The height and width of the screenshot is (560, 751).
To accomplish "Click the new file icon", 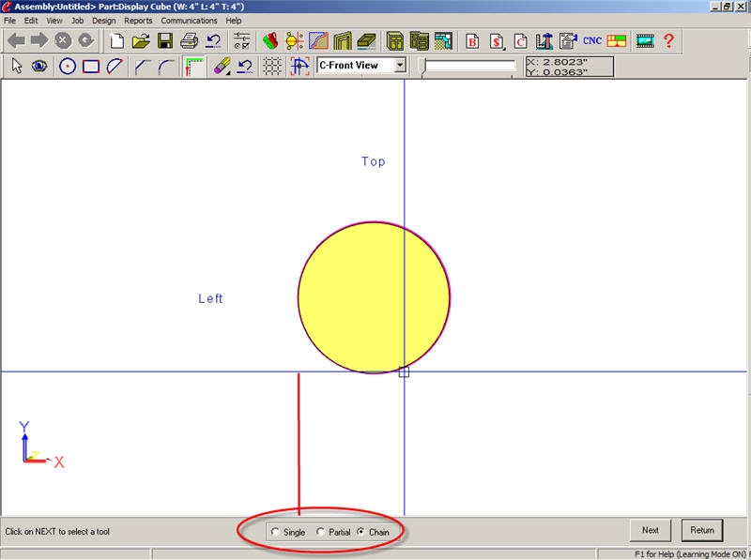I will [x=117, y=40].
